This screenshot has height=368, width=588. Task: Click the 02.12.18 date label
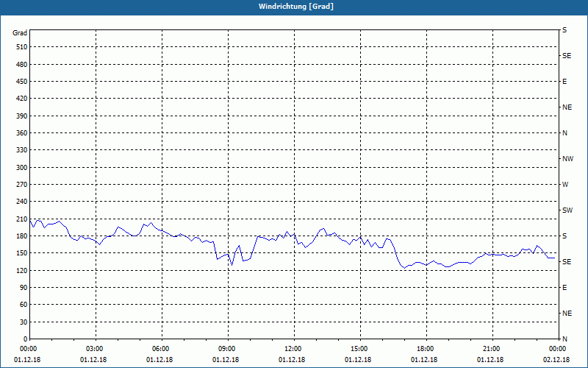(x=556, y=360)
